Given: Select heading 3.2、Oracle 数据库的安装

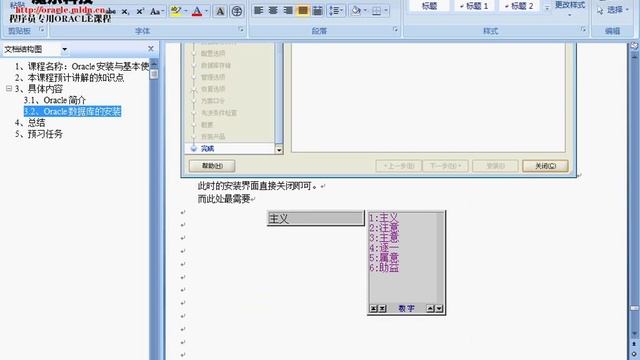Looking at the screenshot, I should [x=72, y=111].
